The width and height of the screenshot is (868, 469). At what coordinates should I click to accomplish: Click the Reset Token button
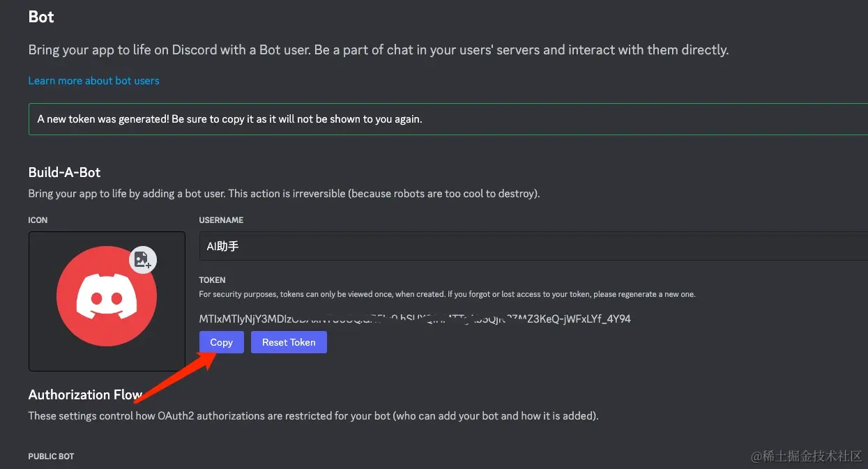pos(289,342)
